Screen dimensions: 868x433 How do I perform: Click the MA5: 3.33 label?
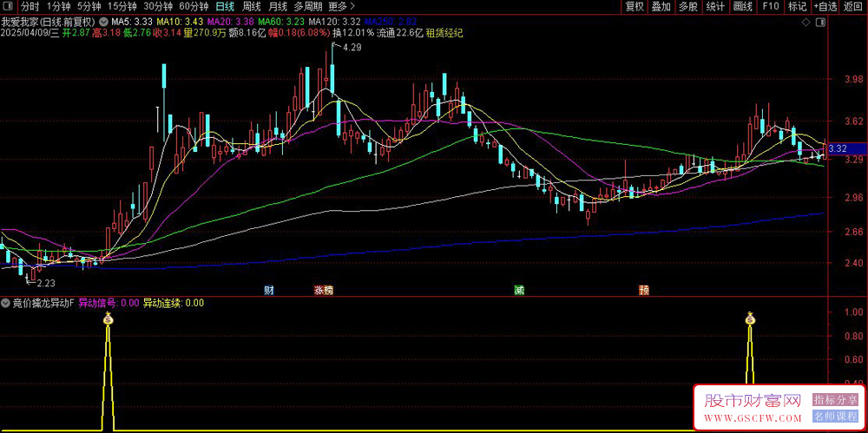tap(132, 23)
